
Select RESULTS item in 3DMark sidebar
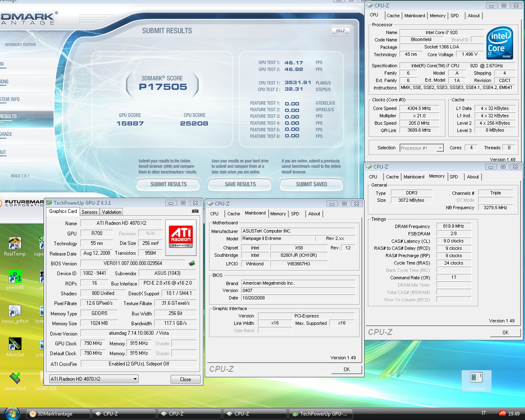click(27, 116)
